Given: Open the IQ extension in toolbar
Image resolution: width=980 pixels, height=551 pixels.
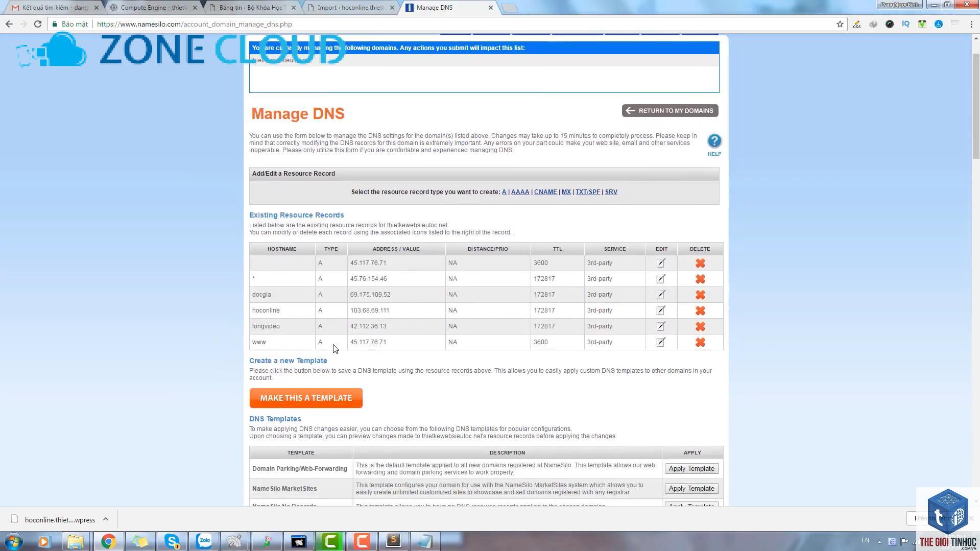Looking at the screenshot, I should (x=906, y=24).
